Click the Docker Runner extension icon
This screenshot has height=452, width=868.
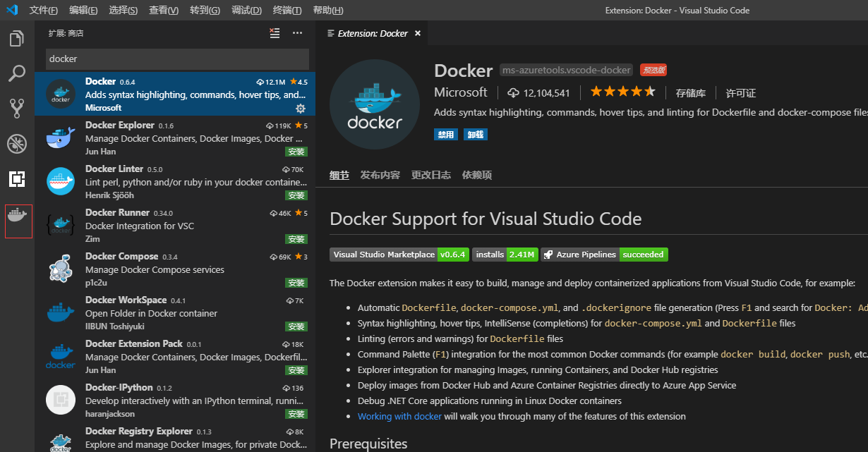click(61, 225)
